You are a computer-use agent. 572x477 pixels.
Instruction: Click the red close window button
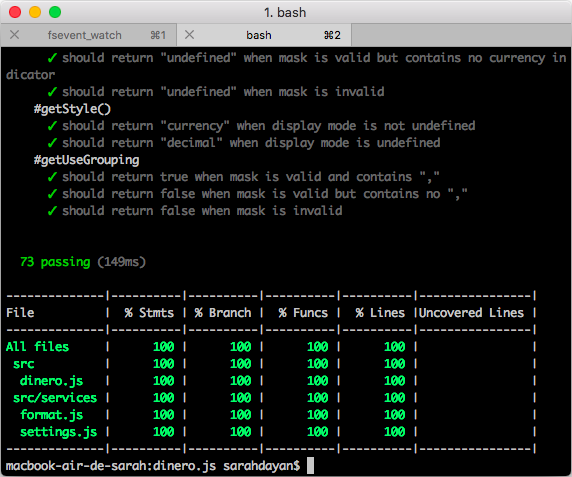(x=15, y=12)
